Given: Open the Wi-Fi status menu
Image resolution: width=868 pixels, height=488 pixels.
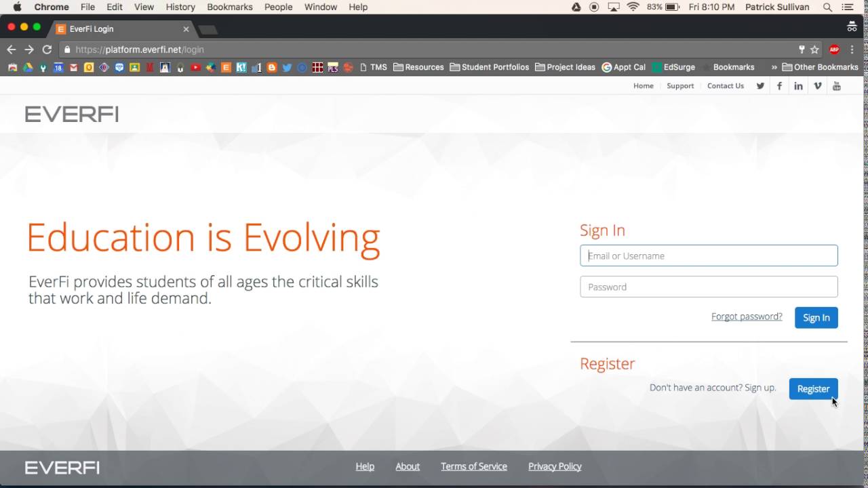Looking at the screenshot, I should [633, 7].
